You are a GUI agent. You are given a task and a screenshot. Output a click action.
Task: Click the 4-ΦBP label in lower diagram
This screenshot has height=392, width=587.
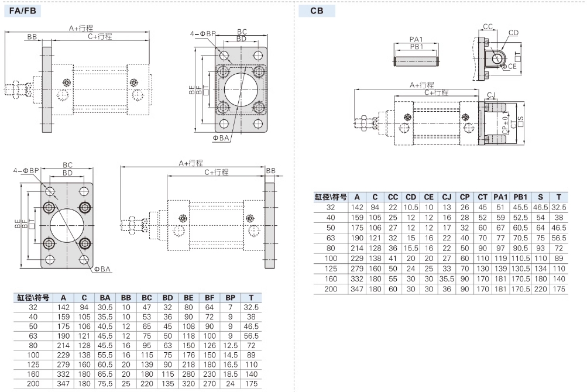26,171
